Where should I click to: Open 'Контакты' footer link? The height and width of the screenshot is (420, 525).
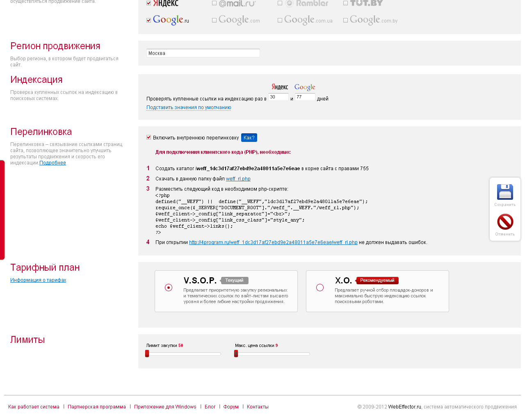258,407
